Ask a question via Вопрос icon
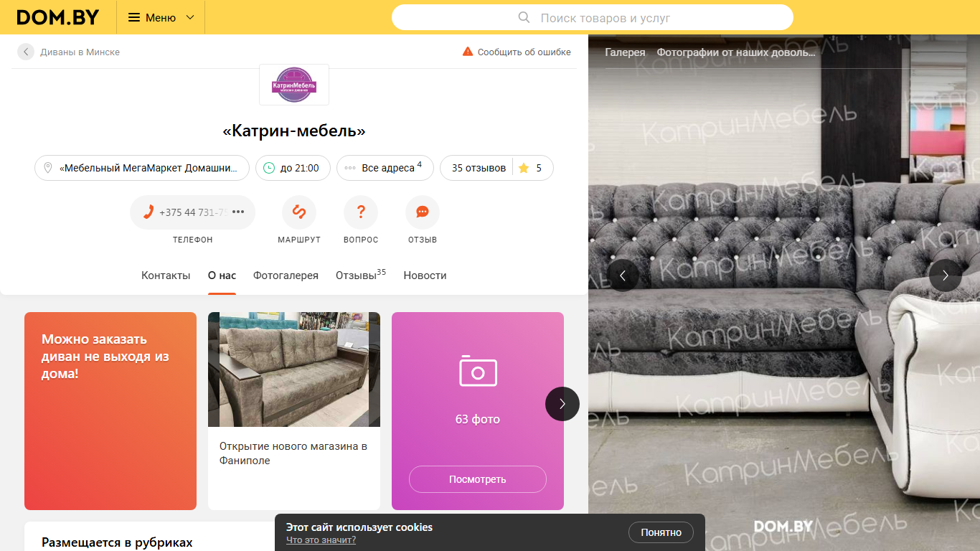Screen dimensions: 980x551 361,212
